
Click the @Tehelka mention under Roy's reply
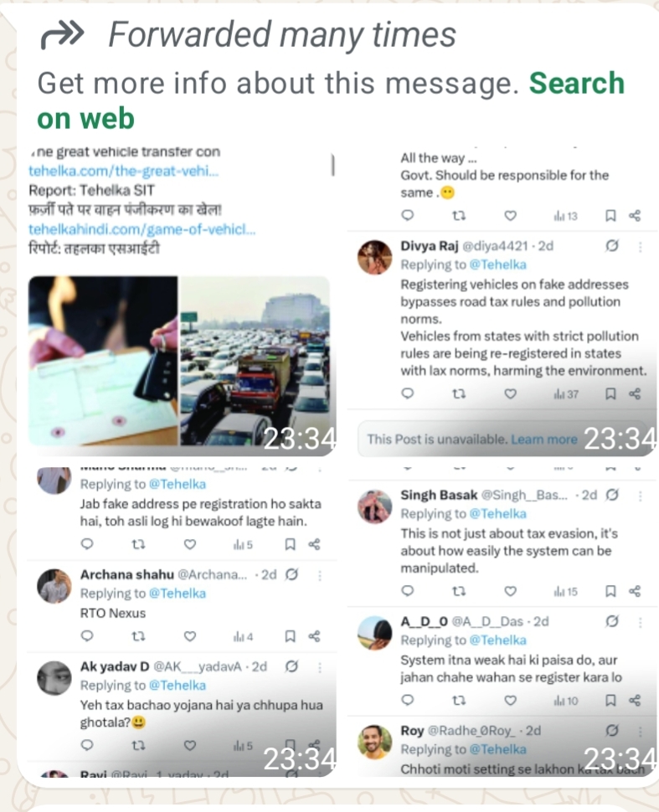498,749
